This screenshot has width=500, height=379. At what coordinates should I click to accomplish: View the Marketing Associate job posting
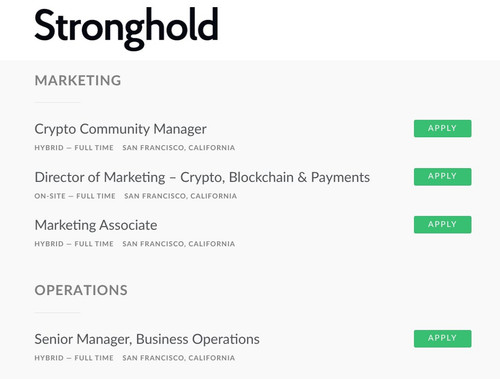coord(96,225)
